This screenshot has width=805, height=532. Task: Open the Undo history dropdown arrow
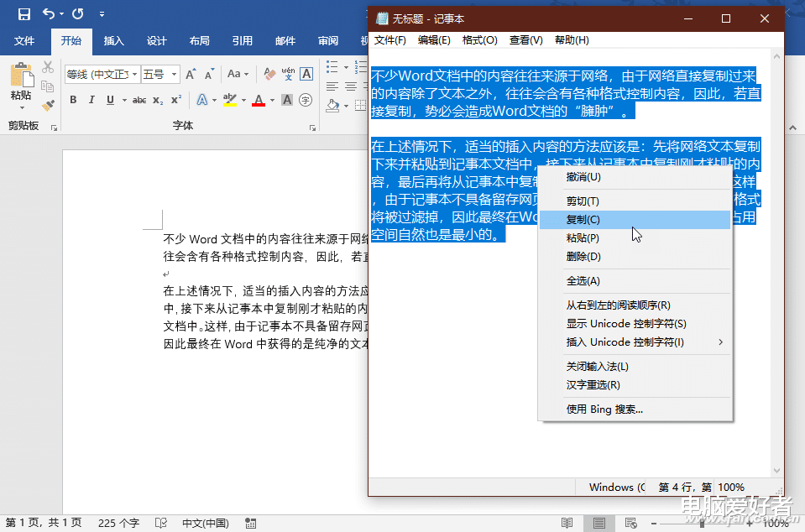[x=61, y=14]
